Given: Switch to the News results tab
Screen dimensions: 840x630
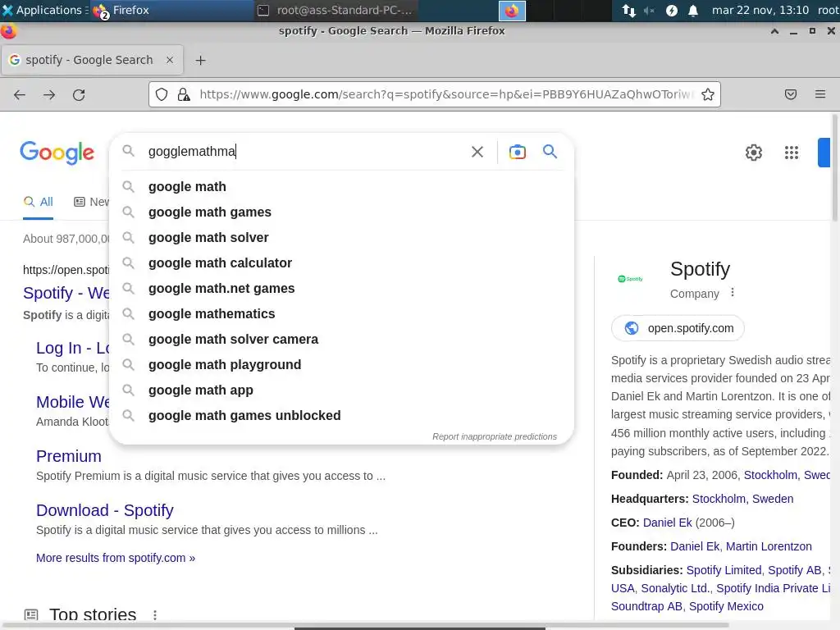Looking at the screenshot, I should click(92, 202).
